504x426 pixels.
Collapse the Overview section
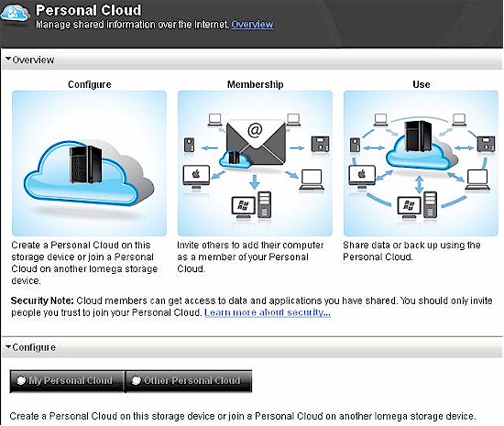30,60
